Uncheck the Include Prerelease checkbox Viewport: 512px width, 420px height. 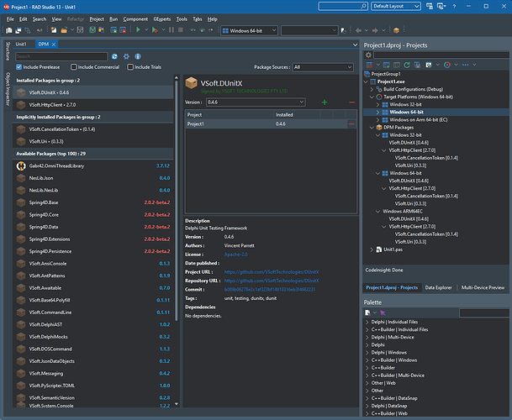click(19, 67)
